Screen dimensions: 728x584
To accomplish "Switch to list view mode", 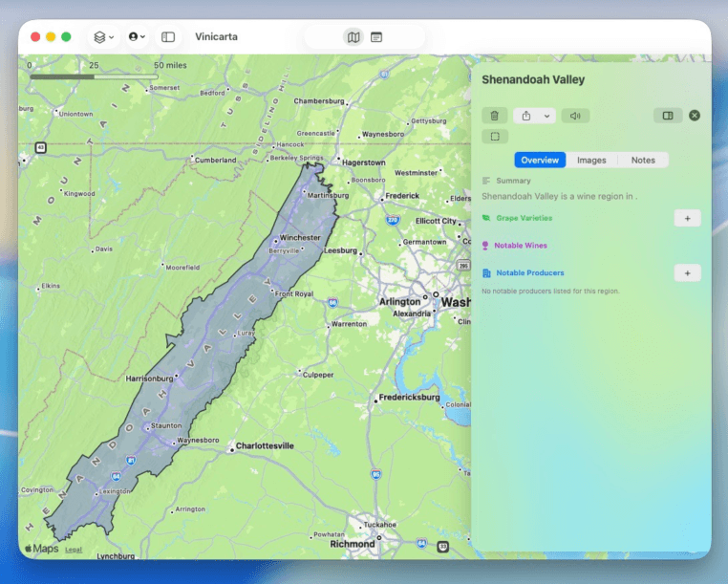I will pyautogui.click(x=376, y=37).
